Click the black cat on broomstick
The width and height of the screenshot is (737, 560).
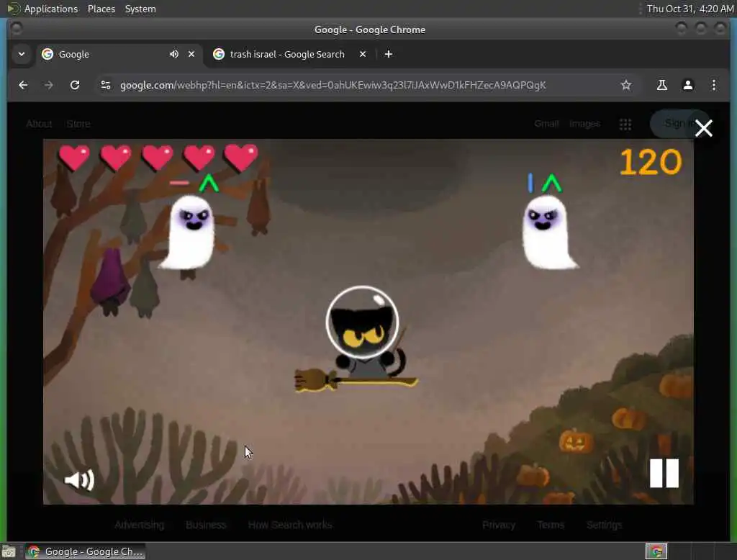(x=363, y=338)
